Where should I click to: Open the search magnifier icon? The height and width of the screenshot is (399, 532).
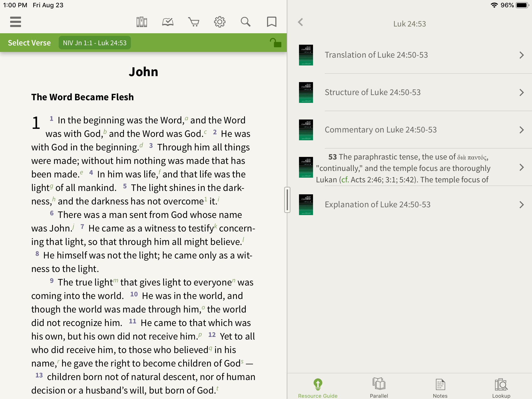(x=246, y=22)
